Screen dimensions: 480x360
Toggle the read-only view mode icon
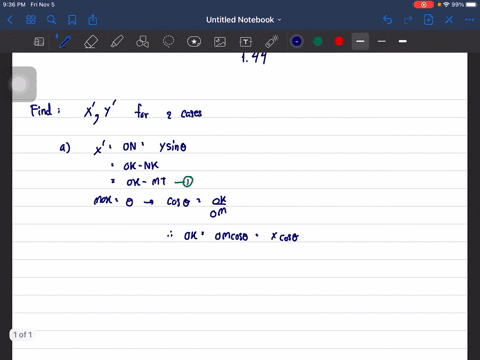[x=39, y=42]
